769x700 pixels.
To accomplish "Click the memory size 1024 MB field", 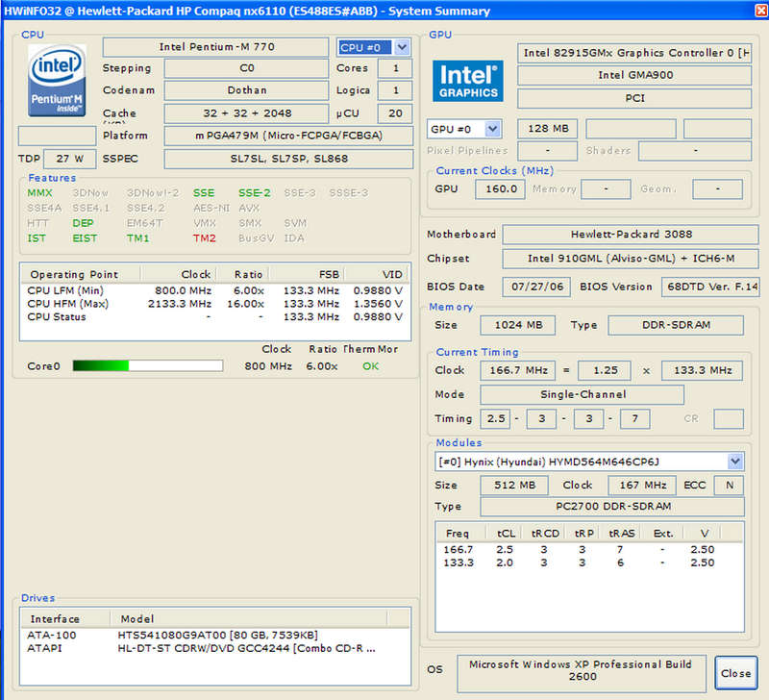I will [x=518, y=325].
